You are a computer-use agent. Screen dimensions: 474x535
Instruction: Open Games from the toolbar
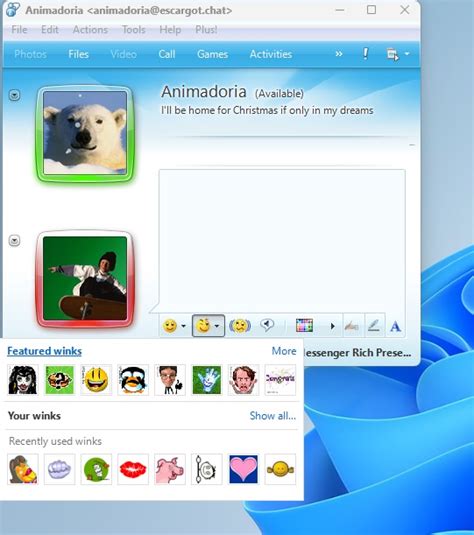(212, 54)
